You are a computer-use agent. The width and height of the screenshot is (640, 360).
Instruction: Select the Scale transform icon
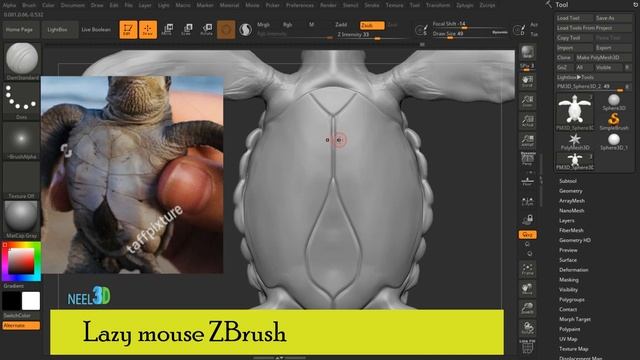pyautogui.click(x=187, y=29)
